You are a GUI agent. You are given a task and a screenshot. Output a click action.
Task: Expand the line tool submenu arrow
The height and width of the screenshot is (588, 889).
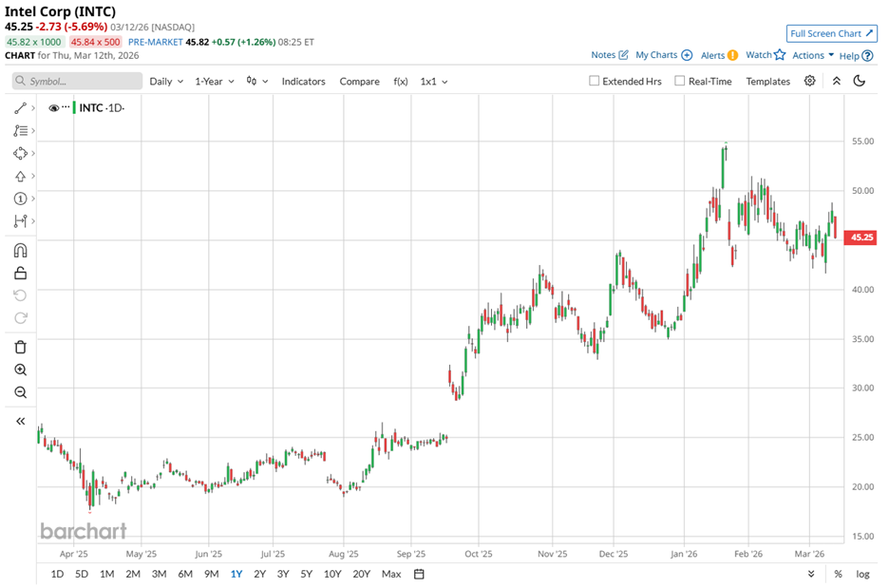tap(33, 107)
